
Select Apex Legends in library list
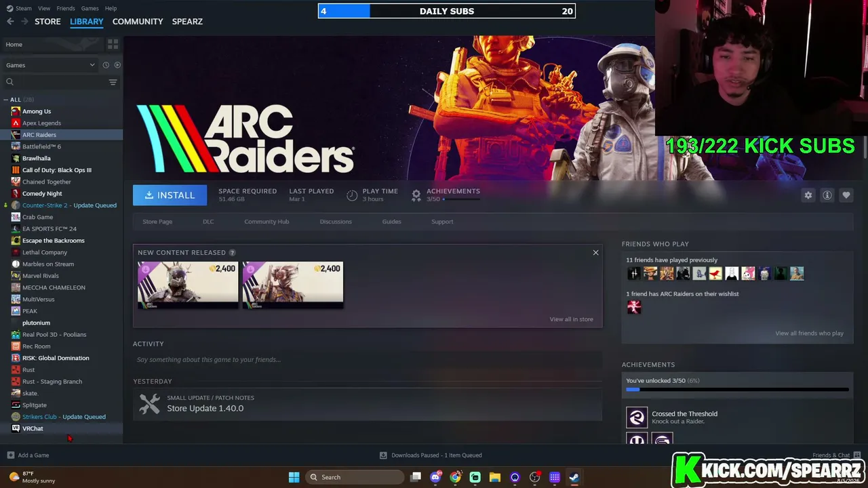tap(41, 123)
